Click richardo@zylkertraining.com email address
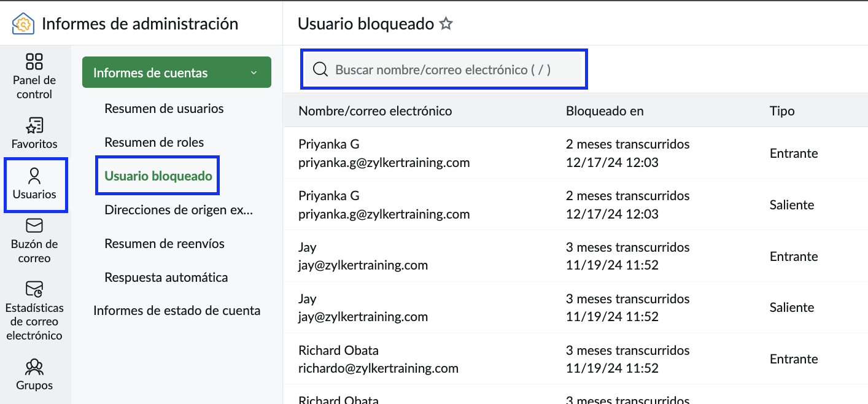This screenshot has width=868, height=404. (378, 368)
